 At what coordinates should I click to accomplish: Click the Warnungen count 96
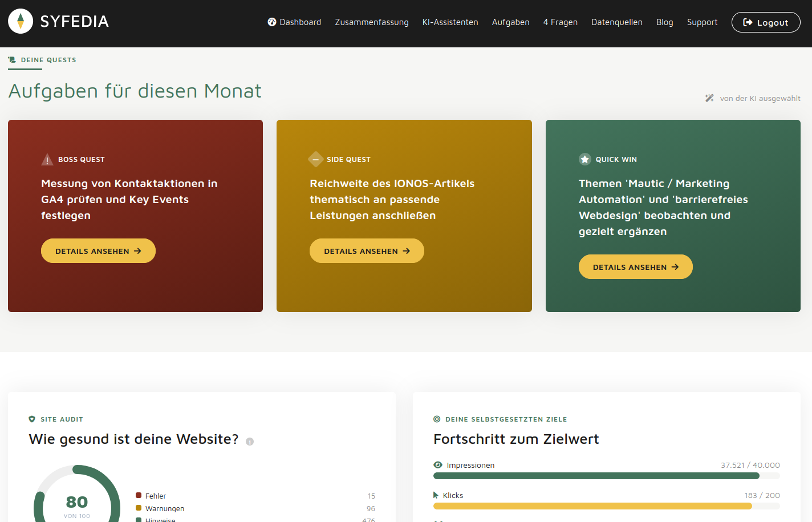tap(371, 509)
